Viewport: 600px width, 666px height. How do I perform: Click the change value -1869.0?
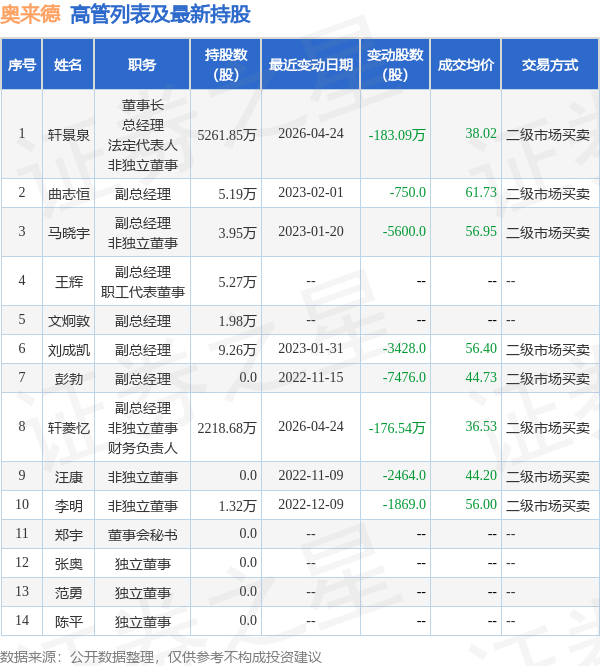click(404, 504)
